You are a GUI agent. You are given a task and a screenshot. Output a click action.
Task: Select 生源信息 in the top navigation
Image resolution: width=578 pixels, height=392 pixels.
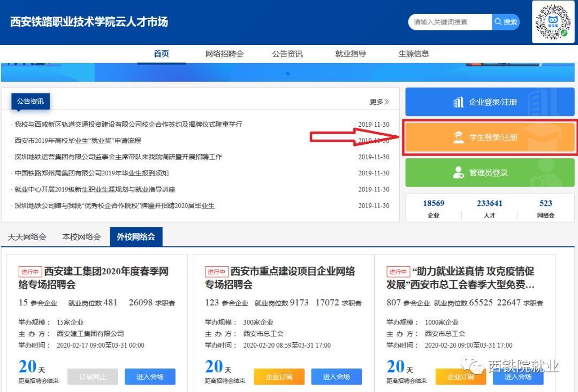coord(413,53)
